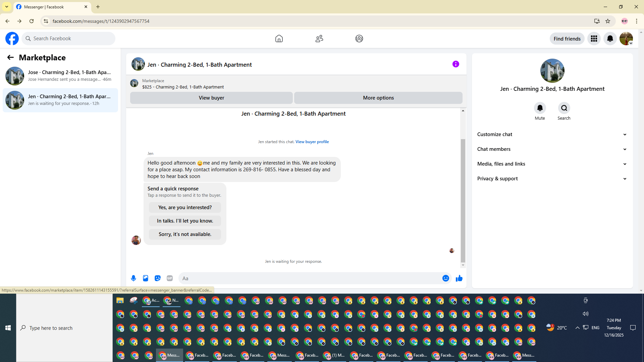Open the conversation information icon

click(455, 64)
